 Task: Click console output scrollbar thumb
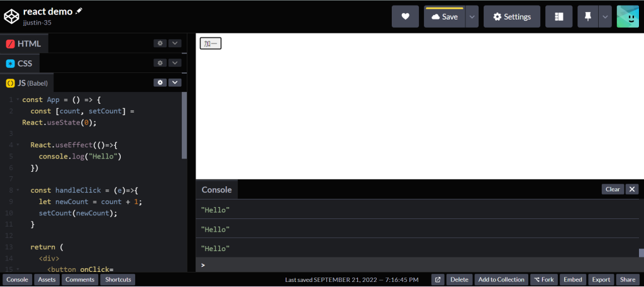[x=641, y=253]
